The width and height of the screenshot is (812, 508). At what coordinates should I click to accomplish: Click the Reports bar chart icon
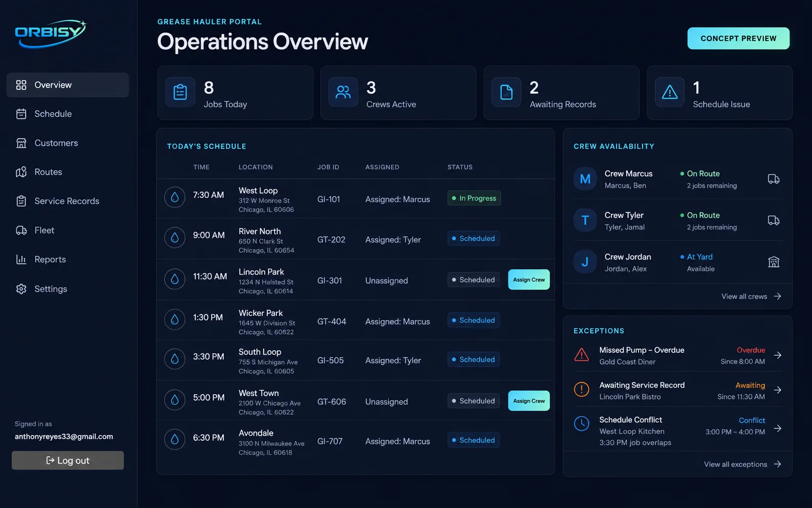tap(21, 260)
